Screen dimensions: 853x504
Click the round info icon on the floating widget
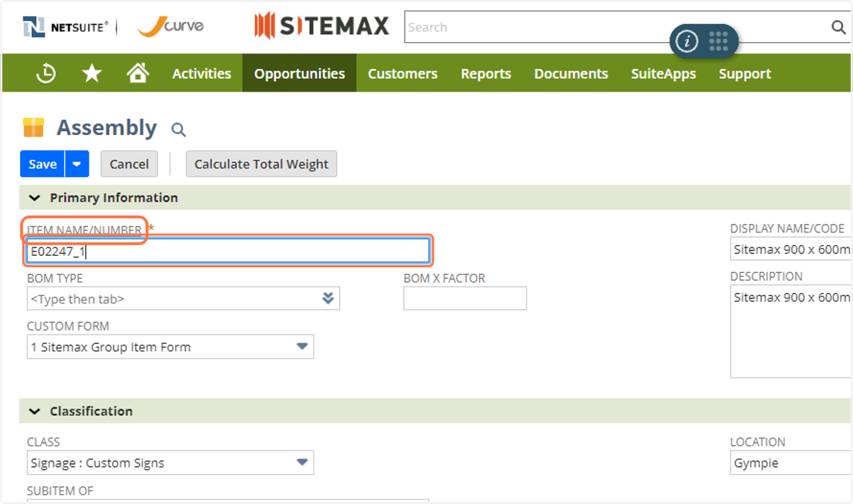(687, 42)
